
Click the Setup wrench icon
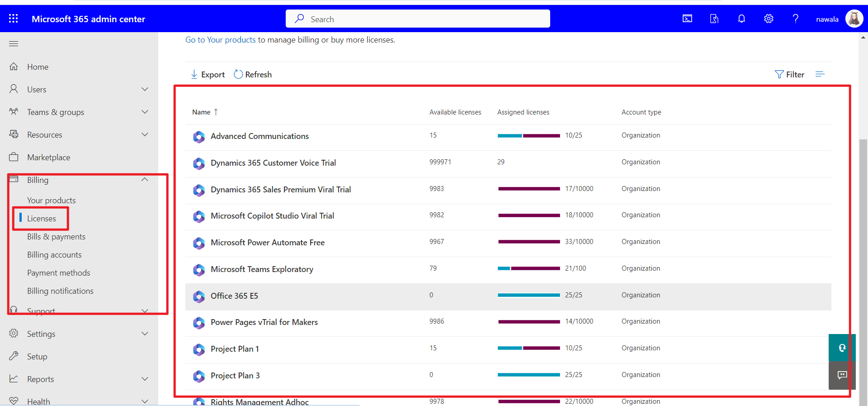click(x=14, y=356)
